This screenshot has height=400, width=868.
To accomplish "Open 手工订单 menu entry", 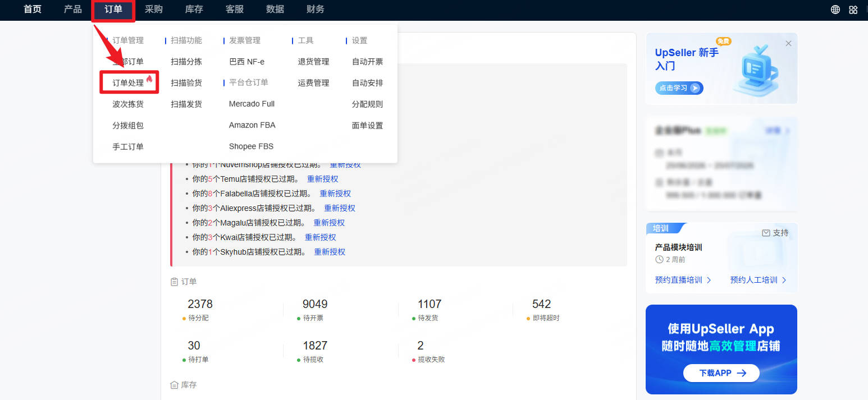I will tap(128, 147).
